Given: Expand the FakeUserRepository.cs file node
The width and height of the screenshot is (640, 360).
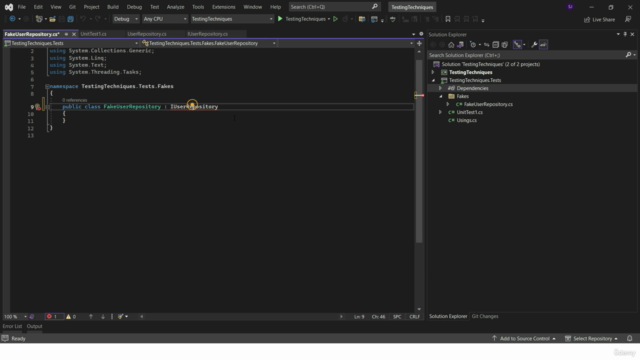Looking at the screenshot, I should 448,104.
